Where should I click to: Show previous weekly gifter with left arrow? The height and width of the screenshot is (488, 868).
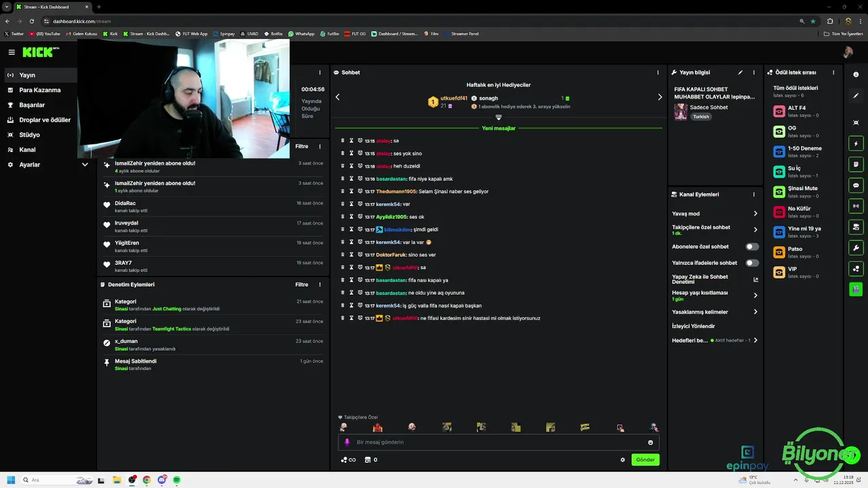pyautogui.click(x=338, y=97)
